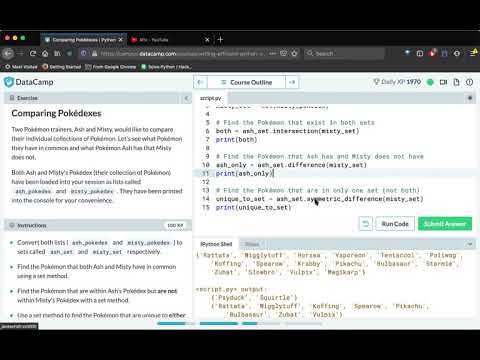This screenshot has height=360, width=480.
Task: Open the slides document icon
Action: pos(456,82)
